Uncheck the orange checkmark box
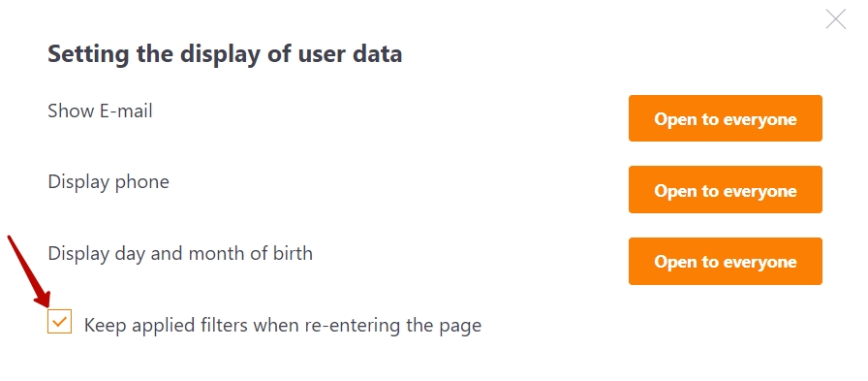Image resolution: width=868 pixels, height=381 pixels. tap(59, 322)
